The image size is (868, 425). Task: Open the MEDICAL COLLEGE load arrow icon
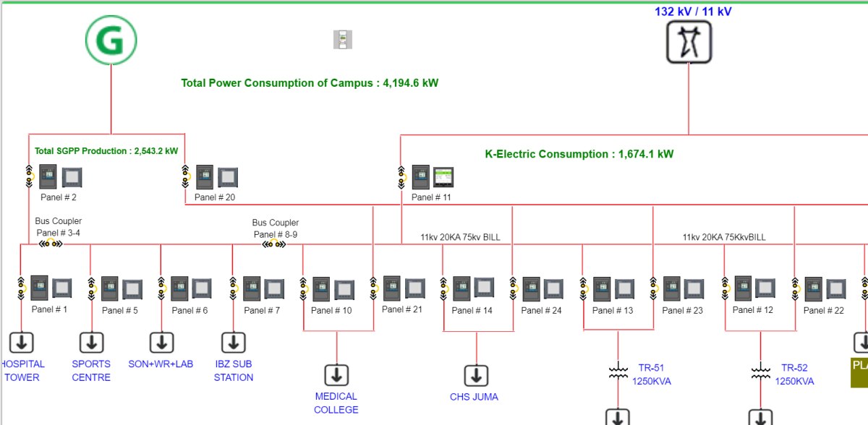tap(336, 374)
